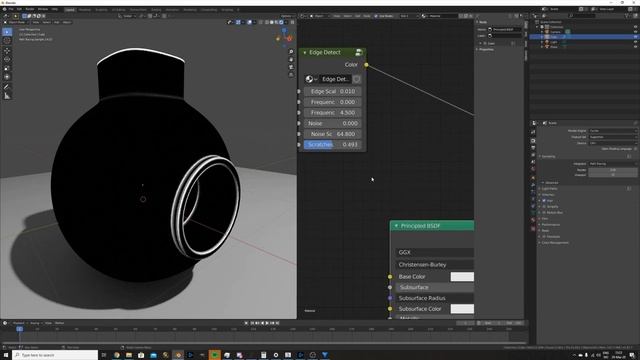Open Blender from the Windows taskbar

coord(178,355)
